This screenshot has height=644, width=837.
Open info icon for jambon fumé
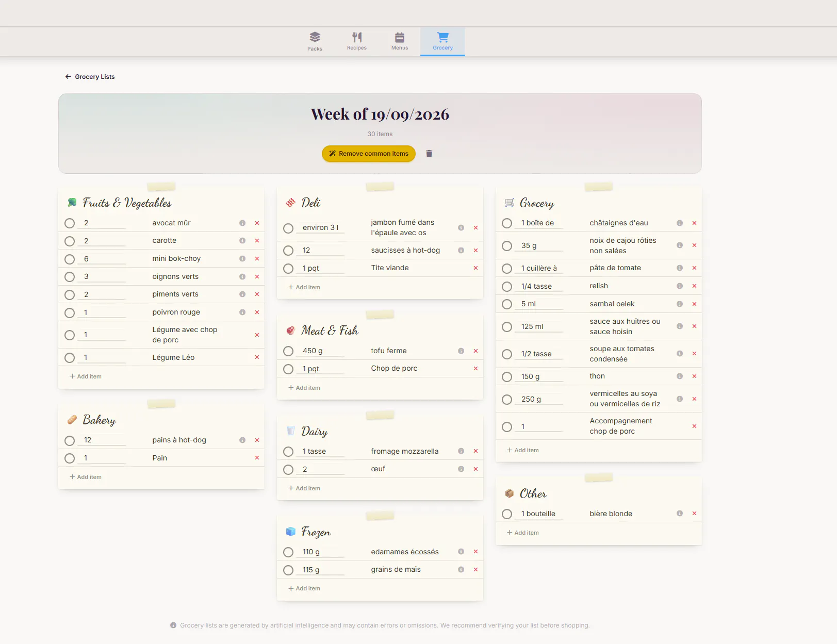tap(461, 228)
